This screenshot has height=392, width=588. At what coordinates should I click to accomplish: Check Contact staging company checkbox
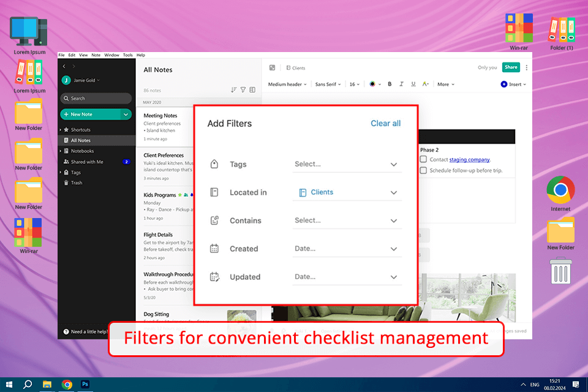[x=423, y=159]
